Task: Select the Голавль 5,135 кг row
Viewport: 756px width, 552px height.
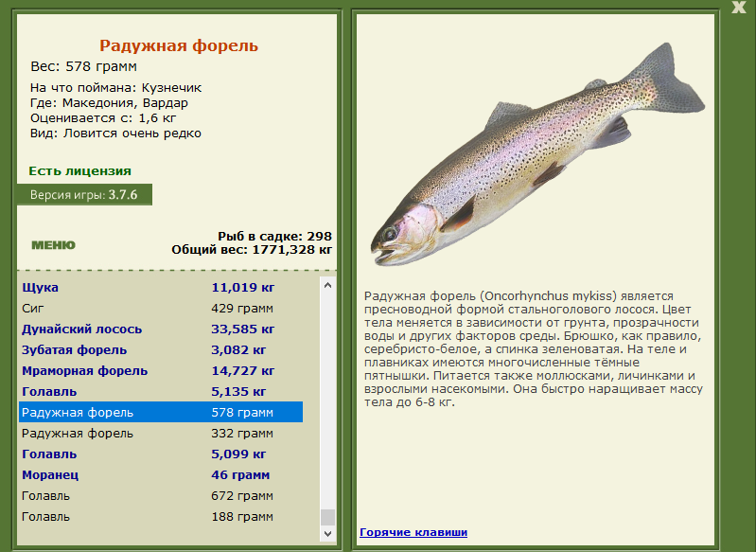Action: [x=161, y=391]
